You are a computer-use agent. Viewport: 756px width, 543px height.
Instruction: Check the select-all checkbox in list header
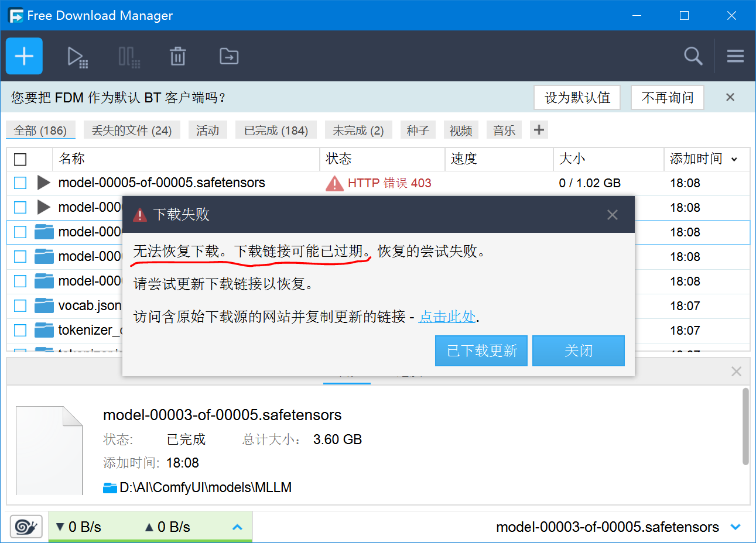click(x=21, y=159)
